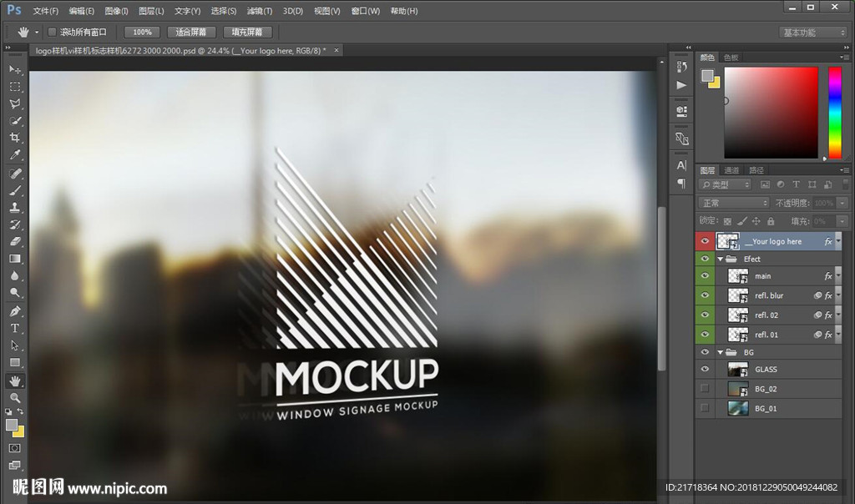The image size is (855, 504).
Task: Open the 3D menu
Action: pyautogui.click(x=293, y=11)
